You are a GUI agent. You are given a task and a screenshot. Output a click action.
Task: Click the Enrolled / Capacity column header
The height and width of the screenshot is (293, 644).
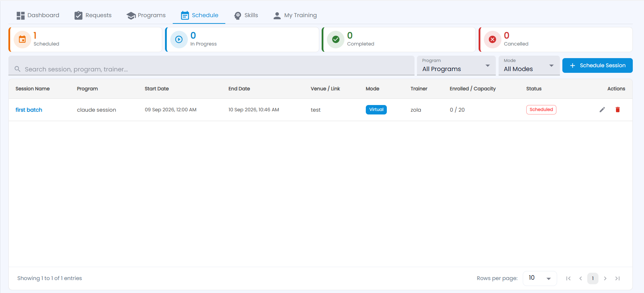click(473, 89)
